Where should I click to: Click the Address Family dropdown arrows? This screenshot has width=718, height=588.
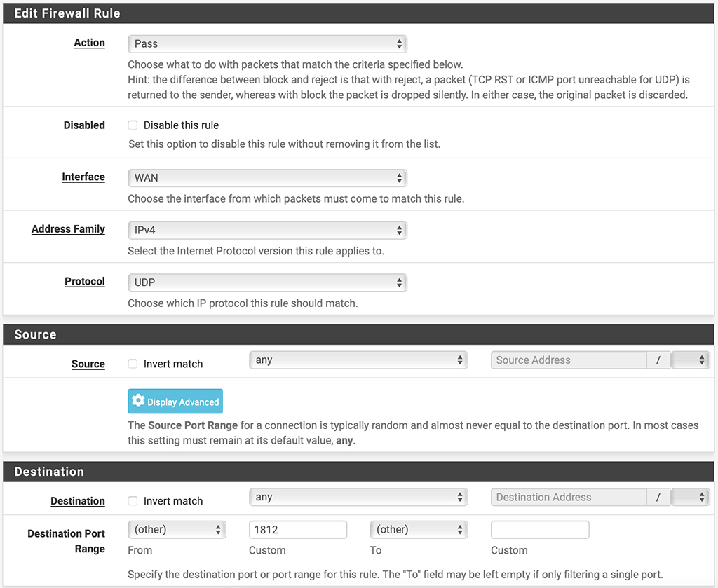point(400,230)
